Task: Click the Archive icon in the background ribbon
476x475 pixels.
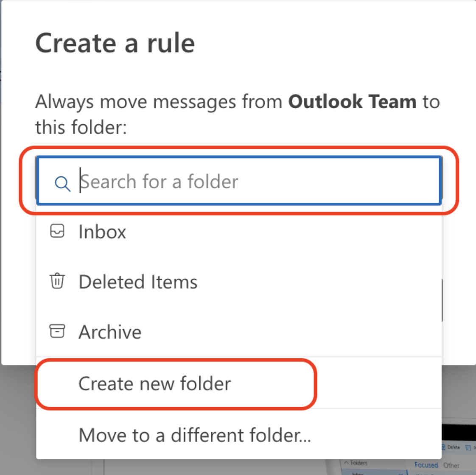Action: coord(468,447)
